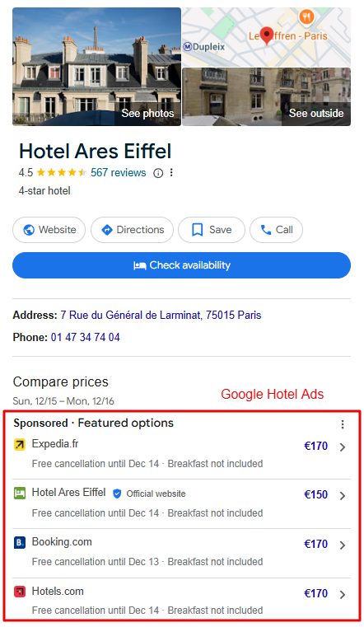Click the info icon beside 567 reviews
The height and width of the screenshot is (627, 364).
(158, 173)
